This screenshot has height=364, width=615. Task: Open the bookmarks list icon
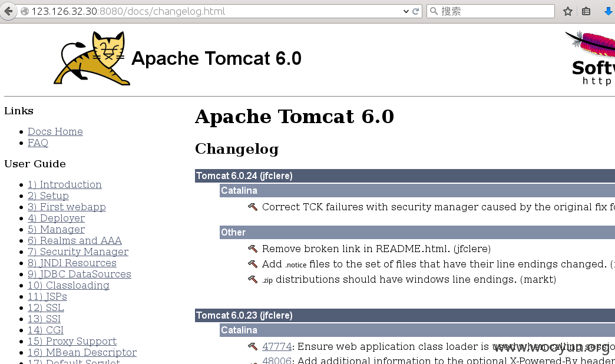586,11
